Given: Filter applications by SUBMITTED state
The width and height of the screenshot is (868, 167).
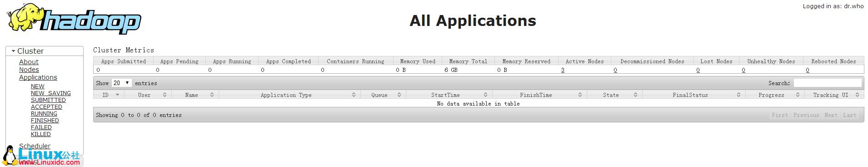Looking at the screenshot, I should point(48,100).
